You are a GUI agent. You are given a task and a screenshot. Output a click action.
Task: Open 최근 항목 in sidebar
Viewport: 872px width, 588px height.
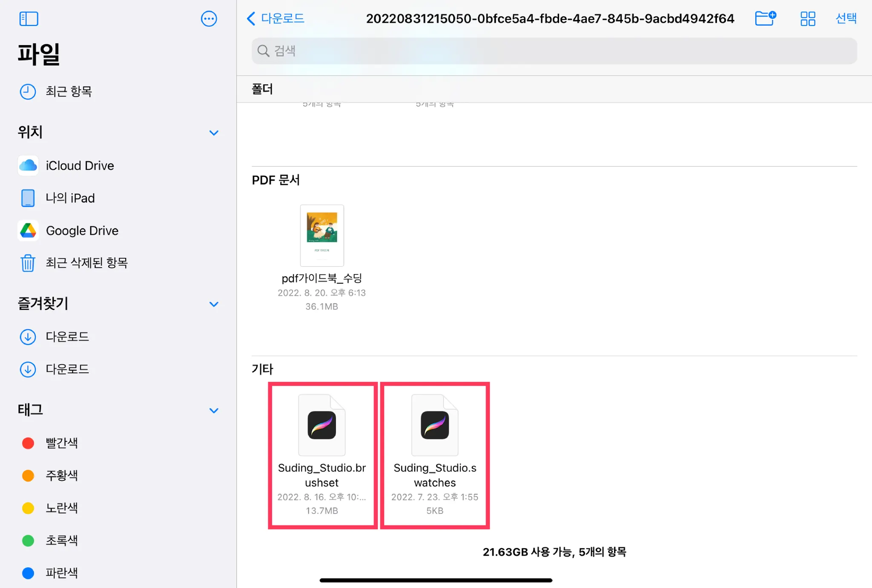[x=69, y=91]
